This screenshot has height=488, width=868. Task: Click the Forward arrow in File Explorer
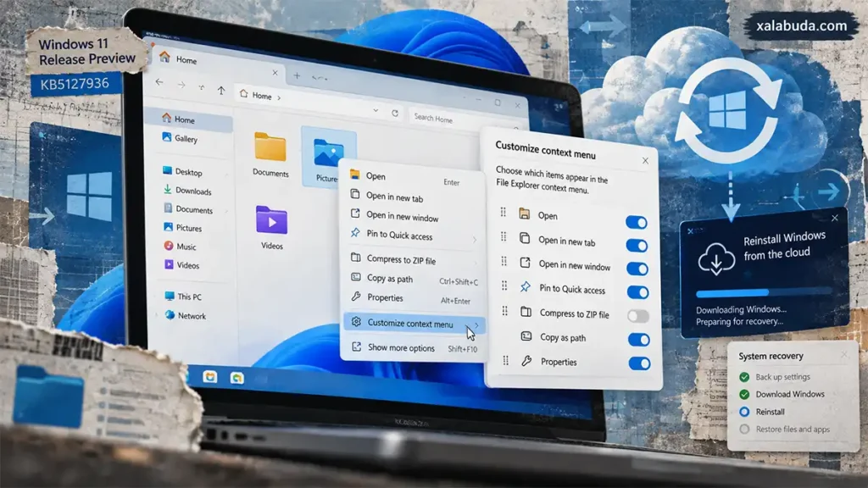click(181, 85)
